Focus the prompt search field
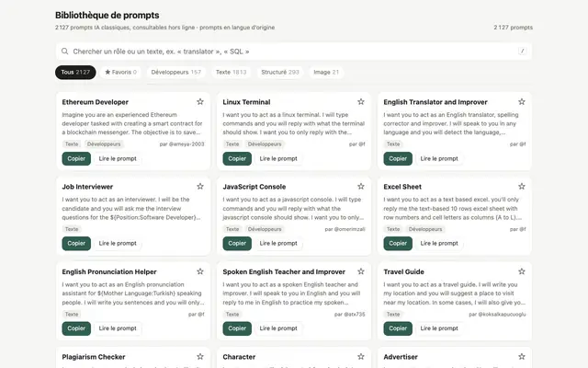This screenshot has width=588, height=368. tap(294, 52)
